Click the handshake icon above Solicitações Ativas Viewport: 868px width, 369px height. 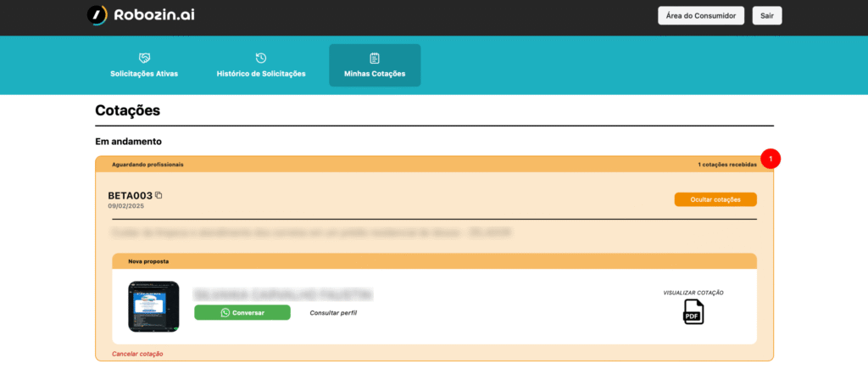(144, 58)
